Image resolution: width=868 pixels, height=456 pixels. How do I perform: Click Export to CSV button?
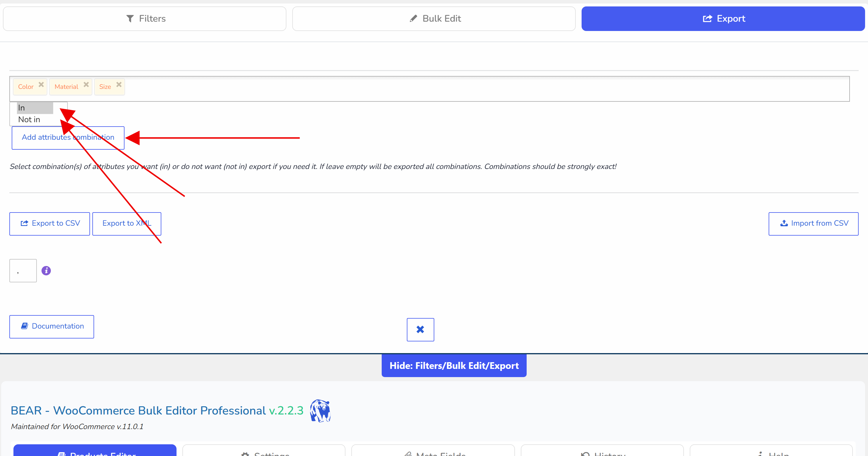pos(49,224)
